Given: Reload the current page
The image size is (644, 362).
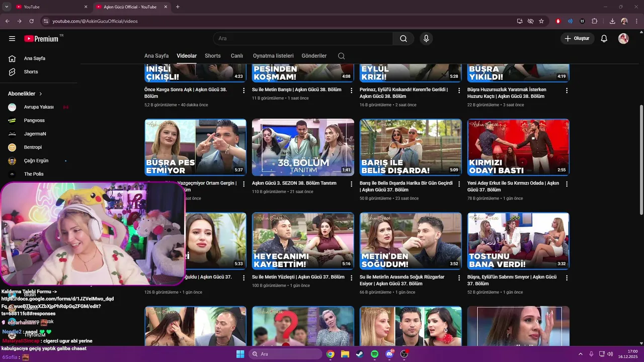Looking at the screenshot, I should 32,21.
